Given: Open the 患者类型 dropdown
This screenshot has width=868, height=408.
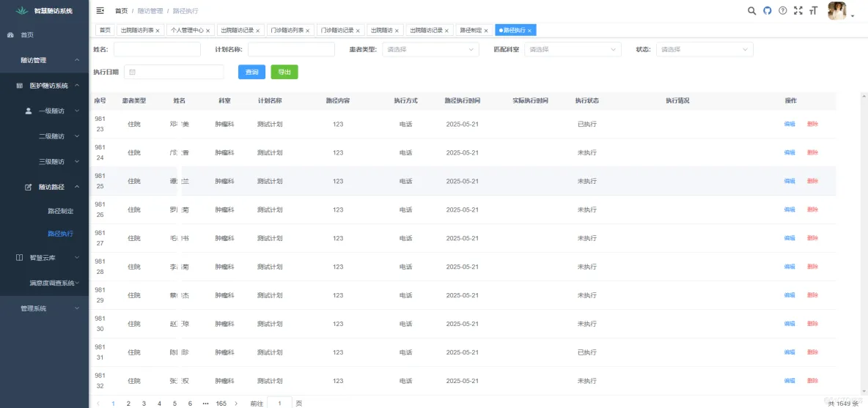Looking at the screenshot, I should pyautogui.click(x=430, y=49).
